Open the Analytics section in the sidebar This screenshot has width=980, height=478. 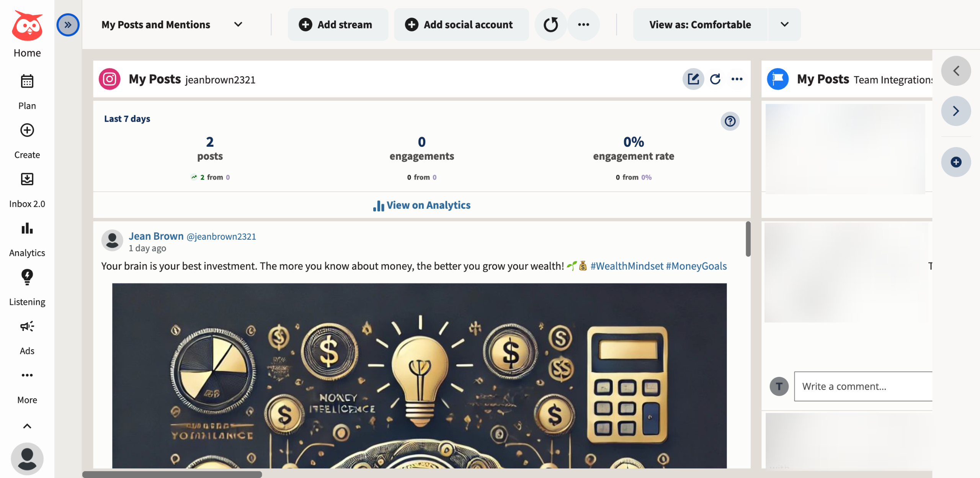pos(27,228)
